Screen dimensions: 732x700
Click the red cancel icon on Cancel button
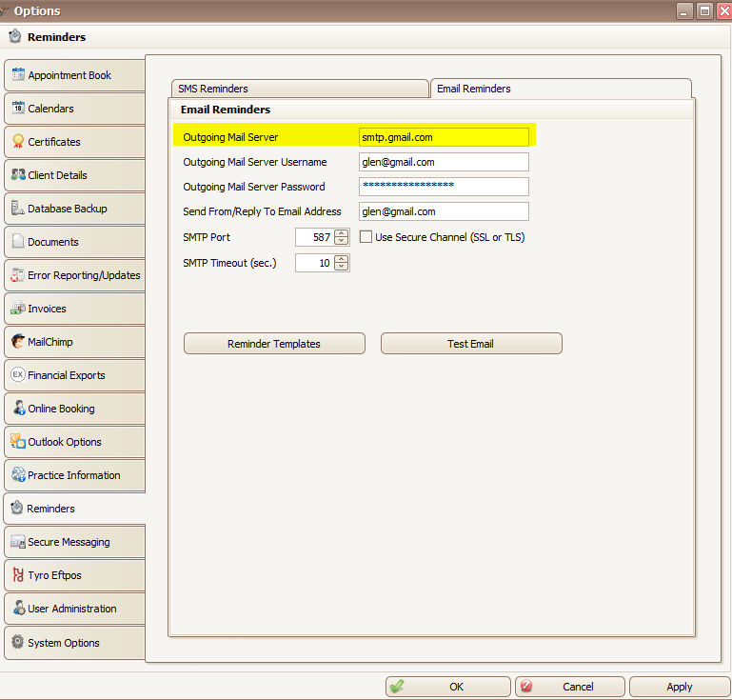(x=526, y=686)
